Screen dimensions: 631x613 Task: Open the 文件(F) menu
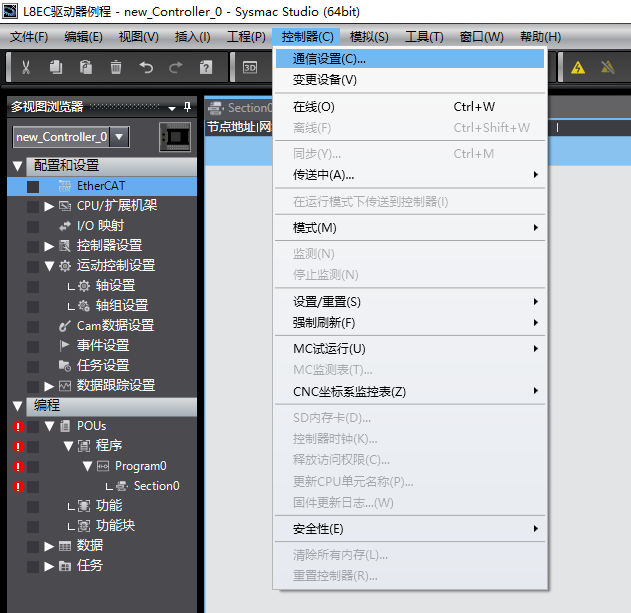(29, 37)
